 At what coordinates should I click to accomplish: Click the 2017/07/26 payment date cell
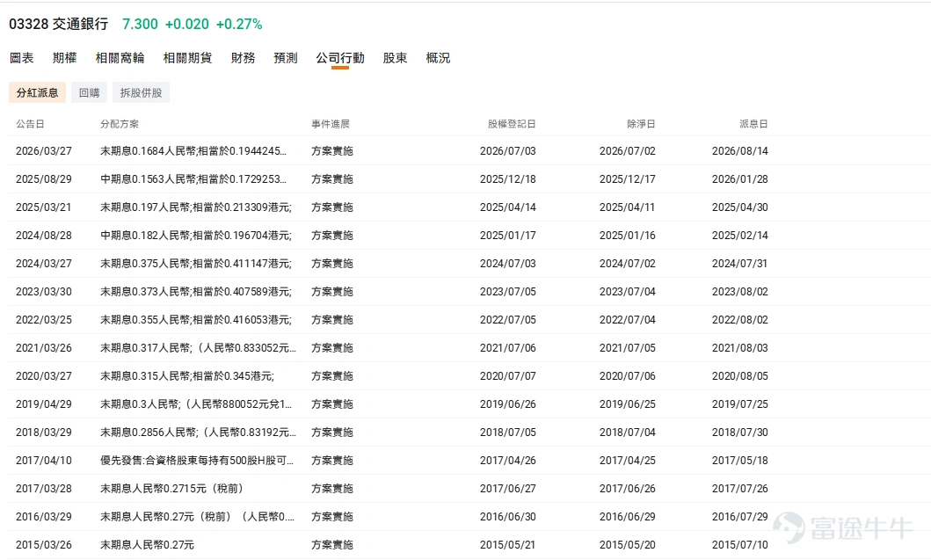point(740,488)
